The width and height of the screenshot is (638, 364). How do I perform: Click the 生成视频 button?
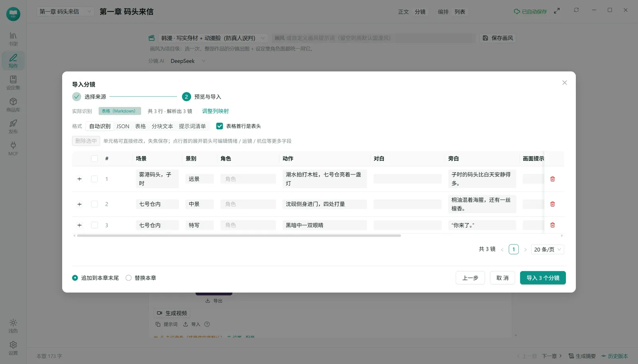[172, 313]
